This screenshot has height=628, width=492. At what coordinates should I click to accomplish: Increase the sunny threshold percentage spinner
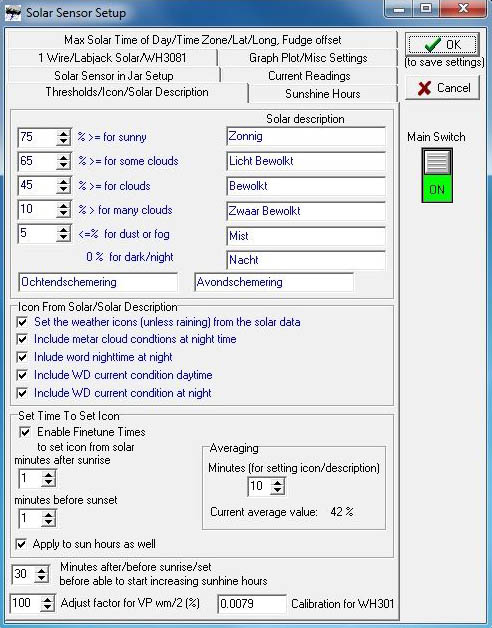[x=63, y=134]
